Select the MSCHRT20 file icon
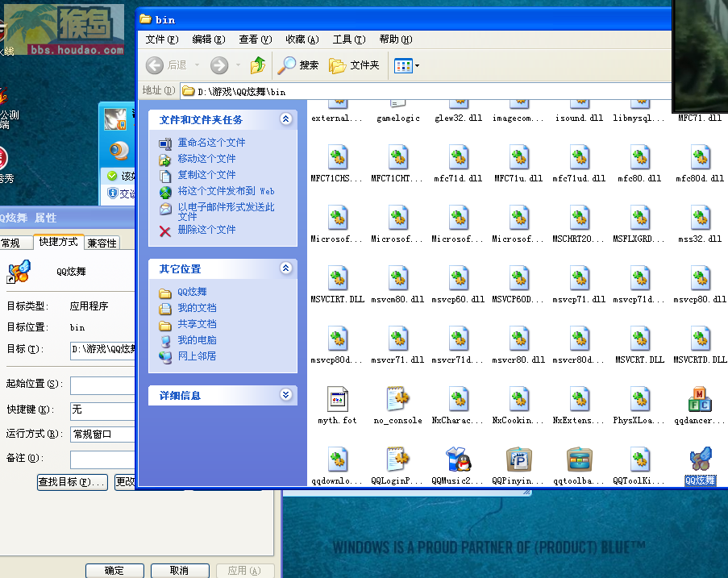728x578 pixels. 579,218
